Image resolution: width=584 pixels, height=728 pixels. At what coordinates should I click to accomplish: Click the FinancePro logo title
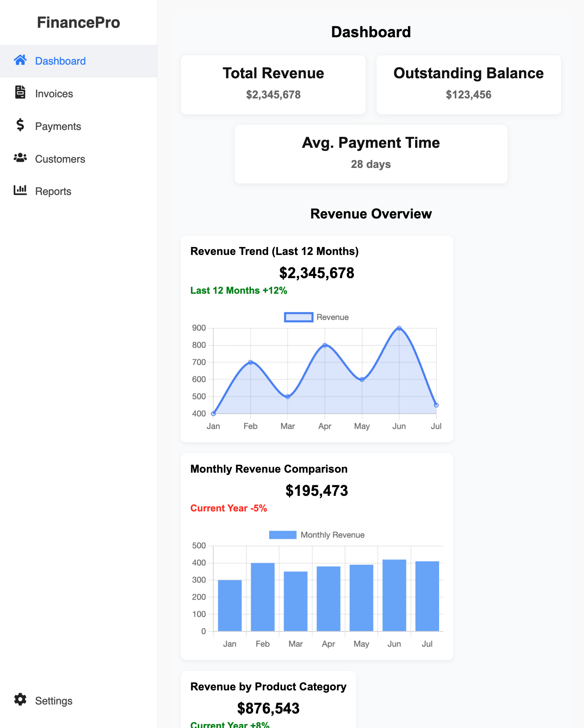click(78, 23)
